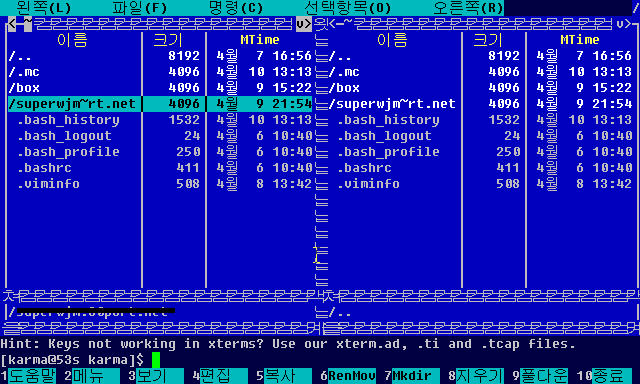Select /.. in the left panel
640x384 pixels.
pos(160,56)
